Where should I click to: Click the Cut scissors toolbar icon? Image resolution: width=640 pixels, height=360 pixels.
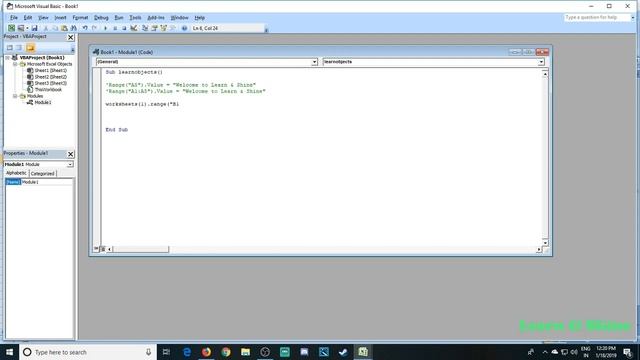click(46, 28)
